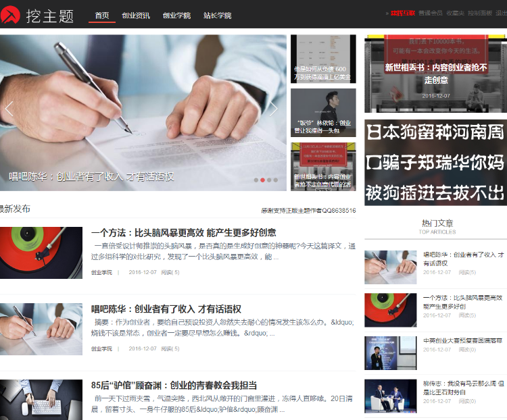Click date on 新世相丢书 sidebar banner
The width and height of the screenshot is (507, 420).
(x=436, y=96)
